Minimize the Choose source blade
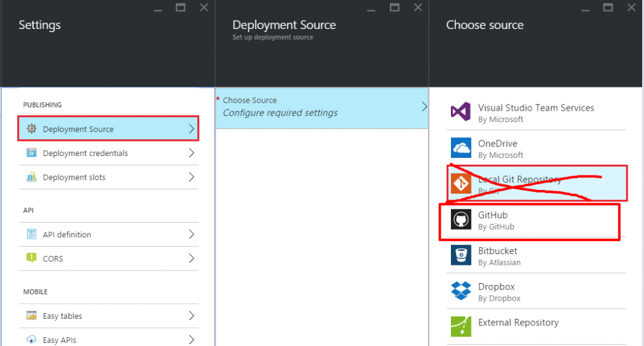Image resolution: width=644 pixels, height=346 pixels. (585, 10)
